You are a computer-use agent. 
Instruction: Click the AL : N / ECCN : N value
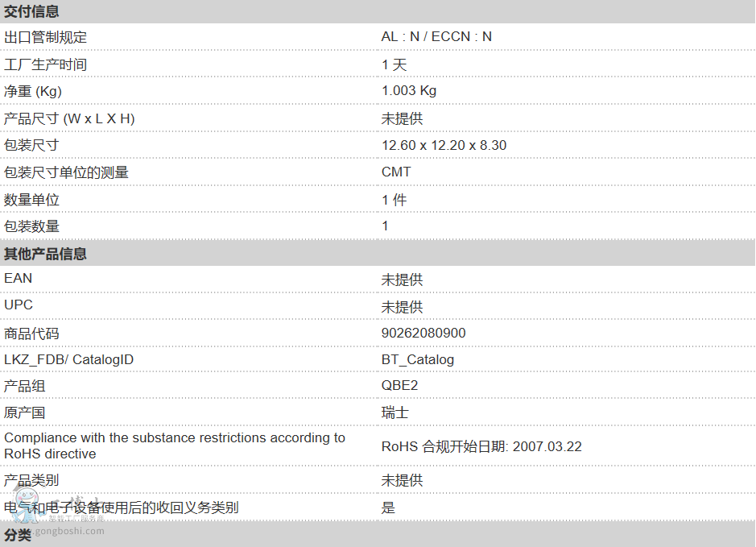point(436,37)
